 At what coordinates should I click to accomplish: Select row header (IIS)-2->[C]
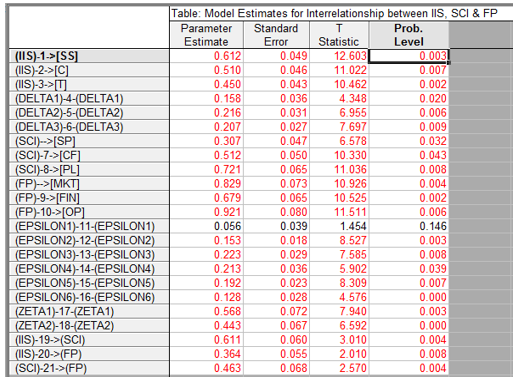pos(89,70)
